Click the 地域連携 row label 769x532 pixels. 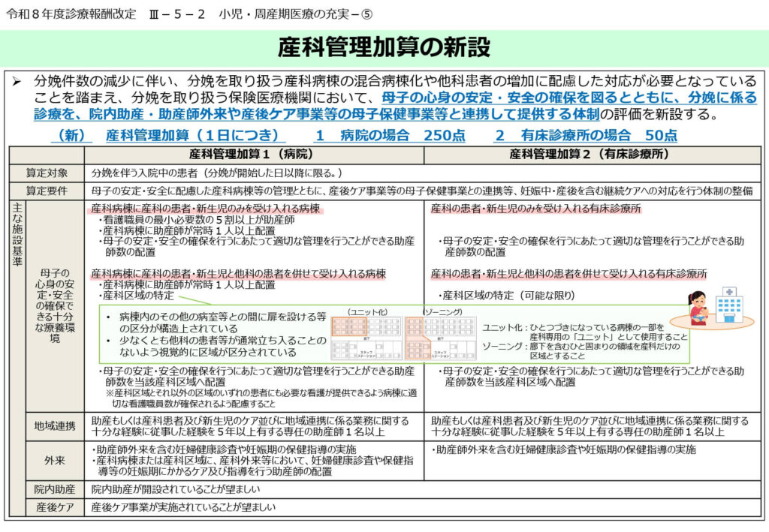55,426
